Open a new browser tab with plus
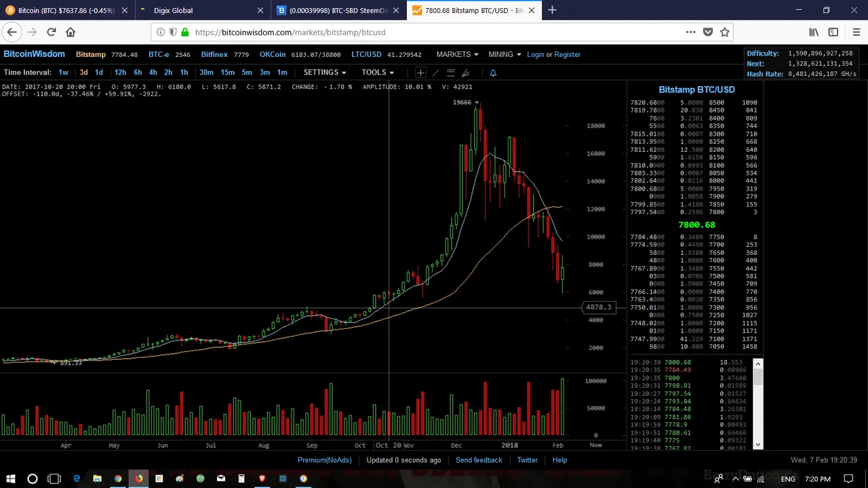Screen dimensions: 868x488 click(552, 10)
